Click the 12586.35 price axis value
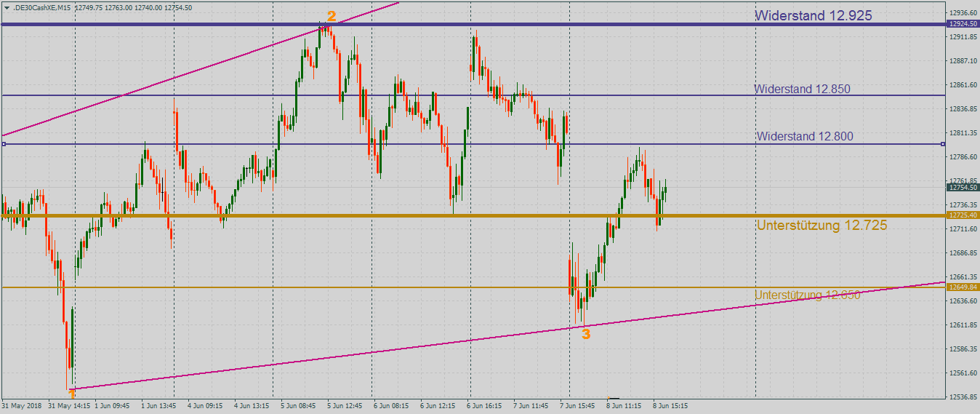The height and width of the screenshot is (414, 980). (x=962, y=349)
